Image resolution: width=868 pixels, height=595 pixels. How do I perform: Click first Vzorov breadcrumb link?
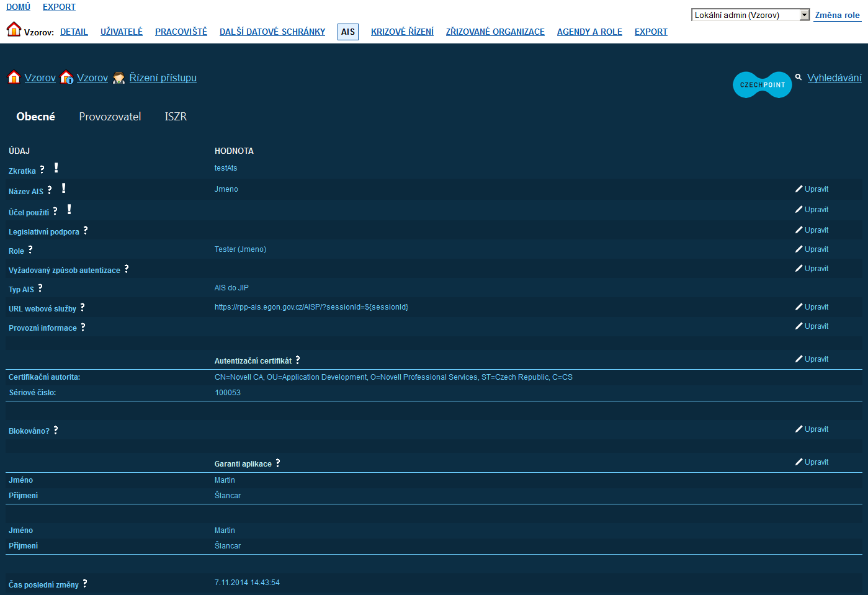40,78
